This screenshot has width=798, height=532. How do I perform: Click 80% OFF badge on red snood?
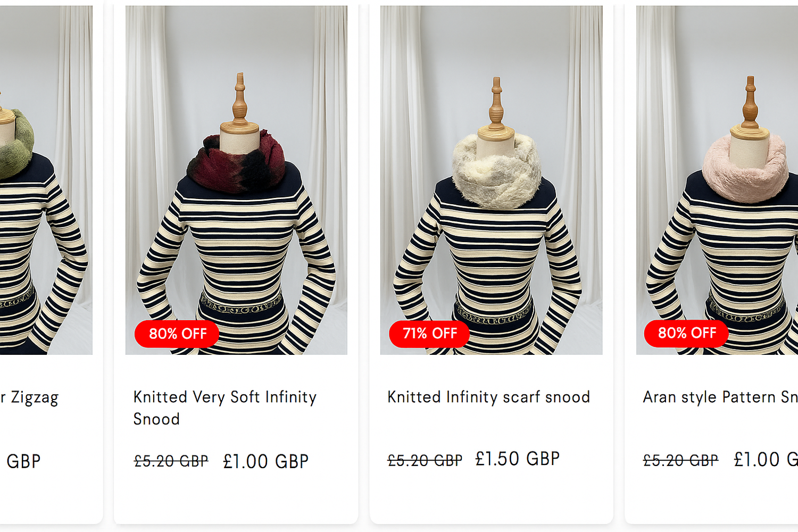177,334
